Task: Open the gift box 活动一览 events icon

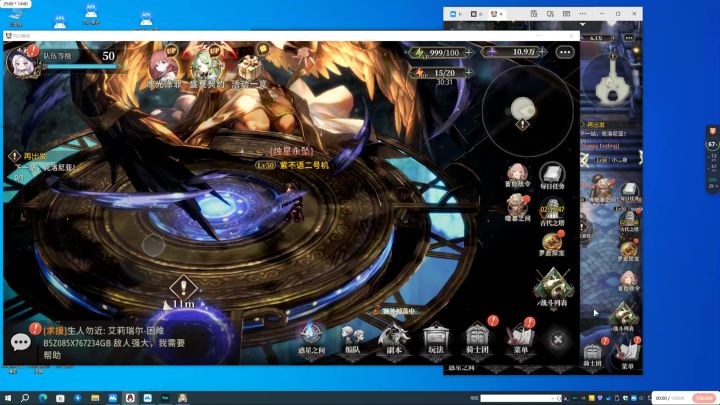Action: pyautogui.click(x=250, y=68)
